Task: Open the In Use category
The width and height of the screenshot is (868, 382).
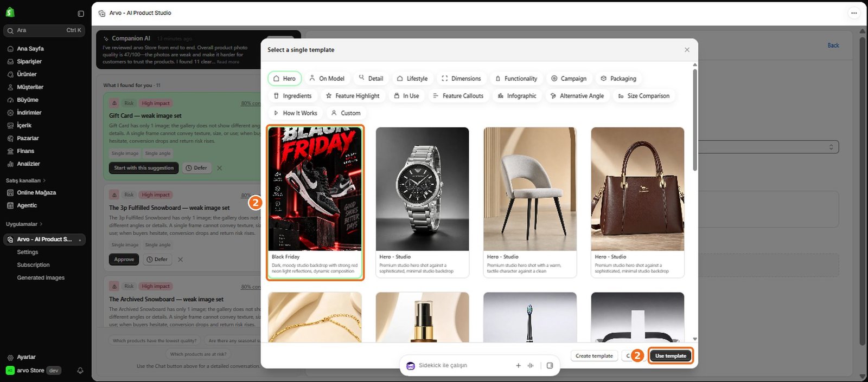Action: [406, 96]
